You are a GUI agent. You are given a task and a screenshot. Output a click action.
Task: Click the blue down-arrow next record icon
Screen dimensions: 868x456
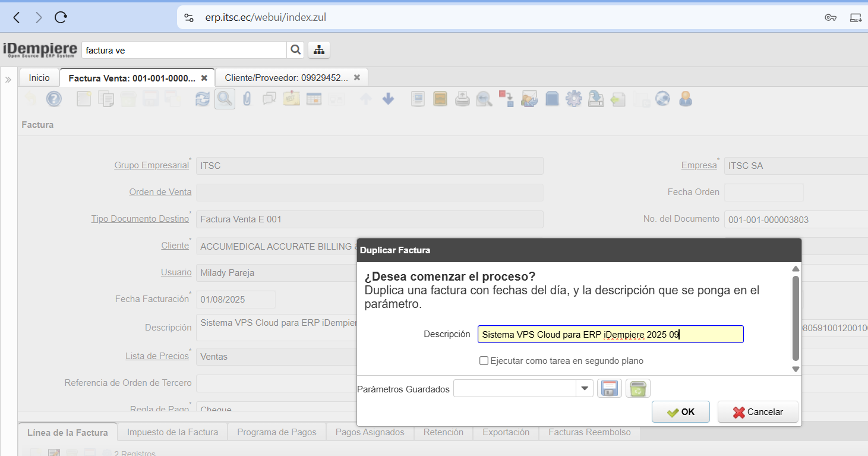[x=388, y=99]
